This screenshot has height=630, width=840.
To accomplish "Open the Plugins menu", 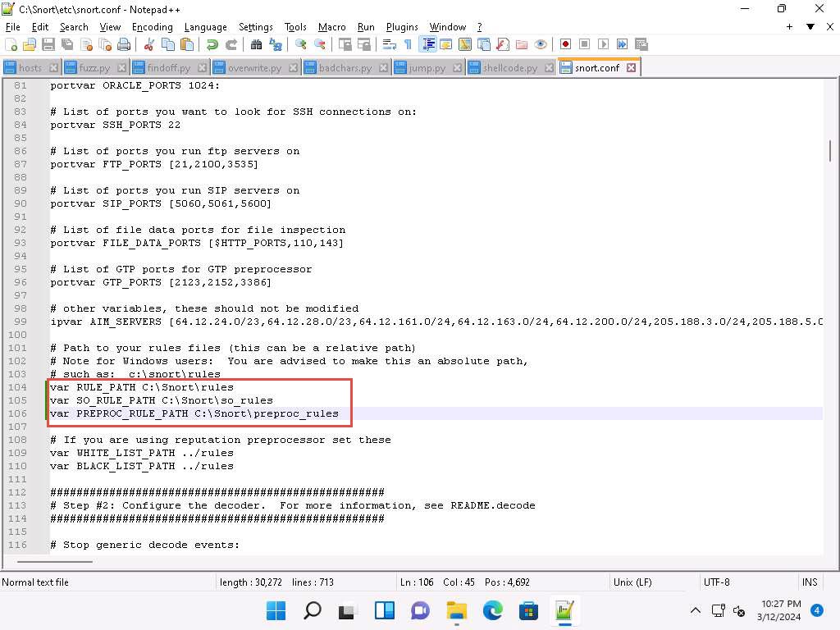I will pyautogui.click(x=402, y=26).
